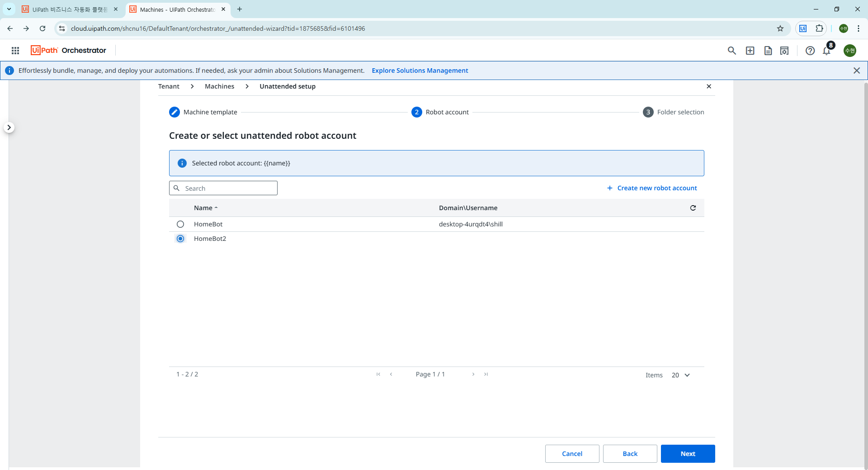Click the Robot account step 2 indicator
The width and height of the screenshot is (868, 470).
417,112
